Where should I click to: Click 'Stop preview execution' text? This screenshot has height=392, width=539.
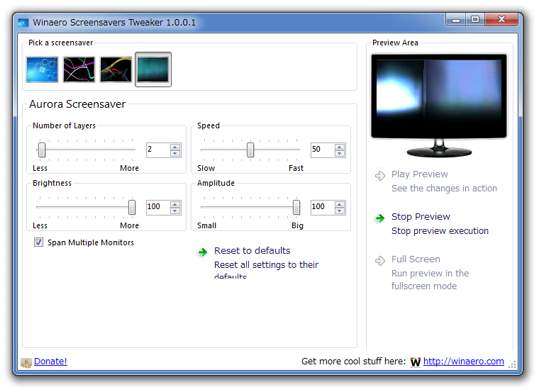point(440,231)
